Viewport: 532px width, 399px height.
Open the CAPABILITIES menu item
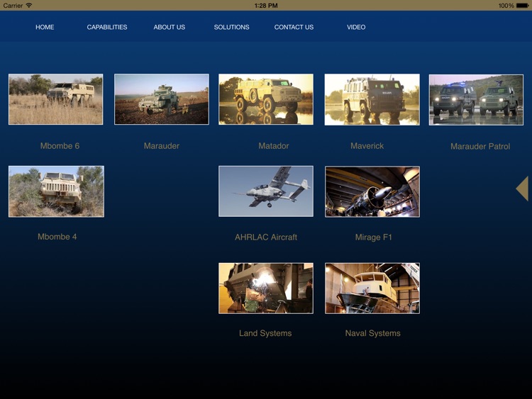(107, 27)
